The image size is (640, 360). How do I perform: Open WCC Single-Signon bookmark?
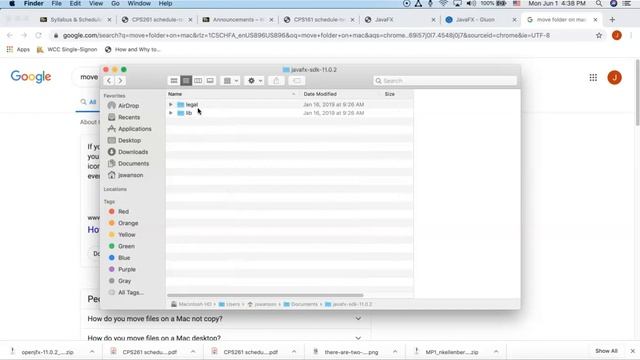[67, 49]
